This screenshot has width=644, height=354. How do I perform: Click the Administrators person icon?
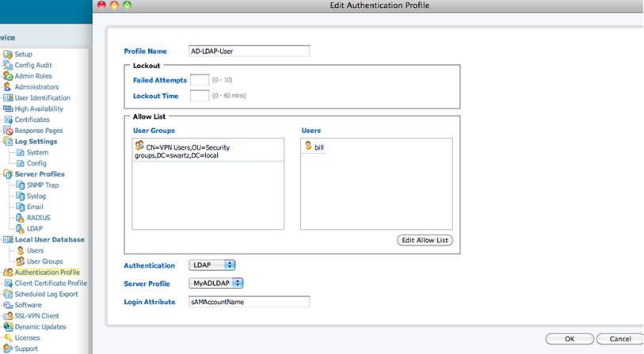click(x=7, y=86)
